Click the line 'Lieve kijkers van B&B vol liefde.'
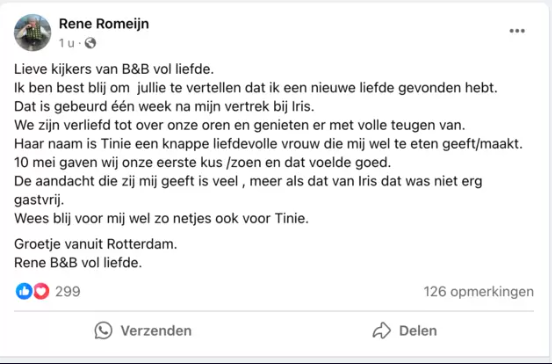 pos(114,69)
